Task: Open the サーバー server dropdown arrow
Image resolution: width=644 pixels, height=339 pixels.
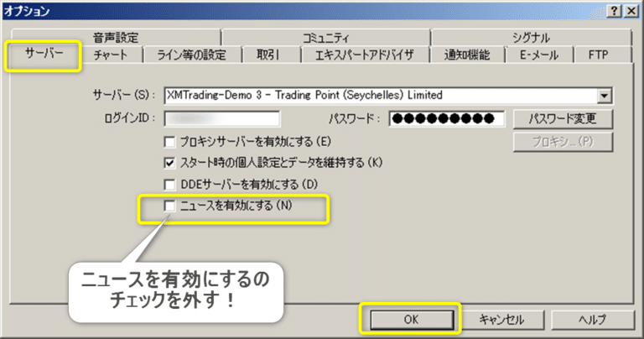Action: [x=604, y=96]
